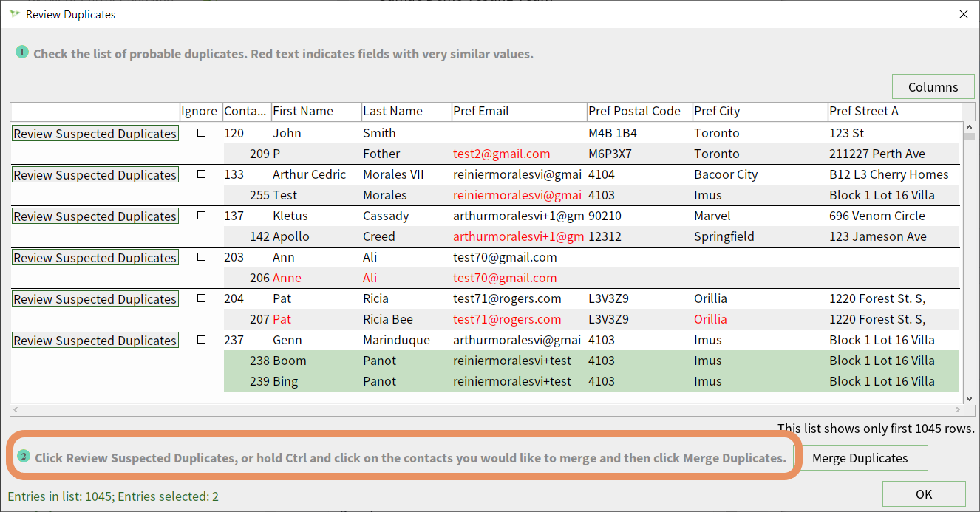Click 211227 Perth Ave address cell
This screenshot has height=512, width=980.
(877, 154)
